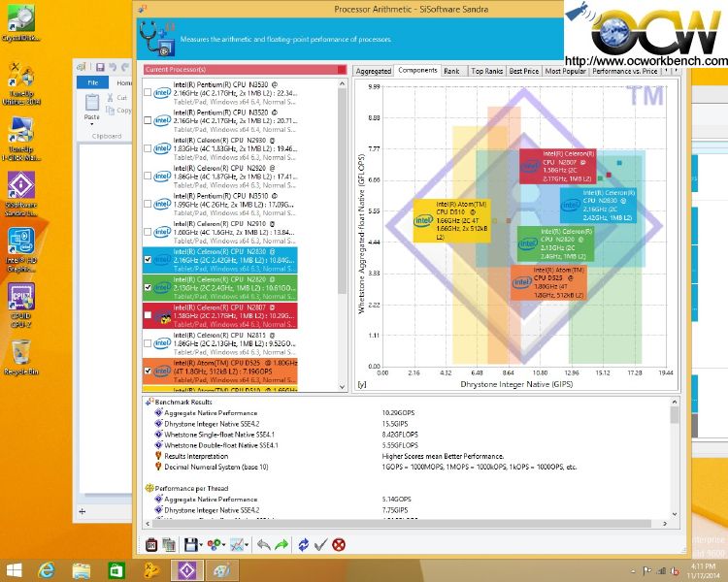
Task: Click the processor list scroll-down arrow
Action: 343,386
